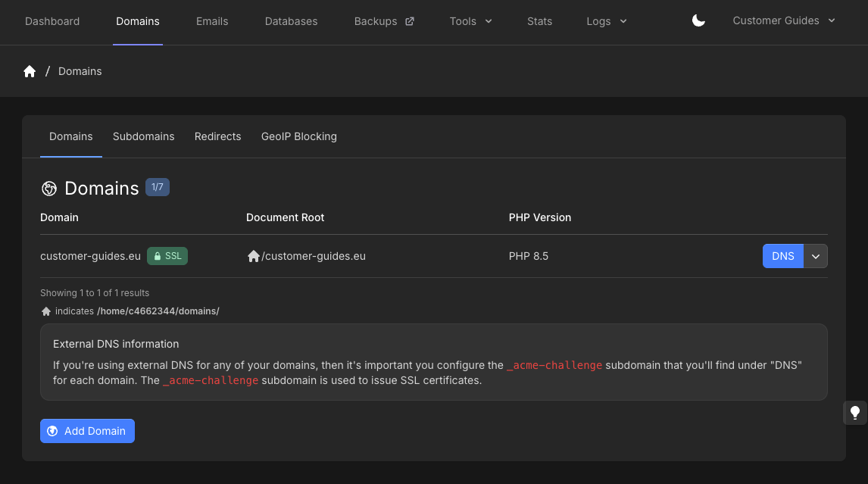Click the /customer-guides.eu document root
Image resolution: width=868 pixels, height=484 pixels.
[314, 256]
